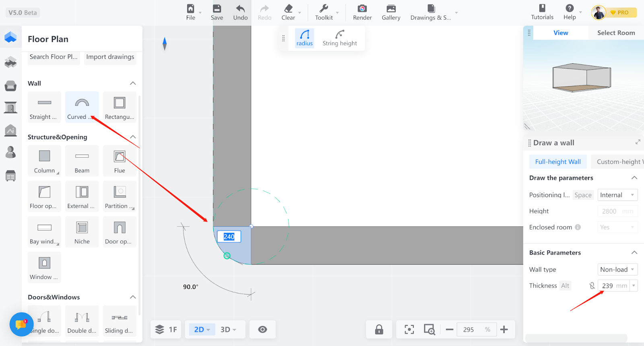
Task: Click the String height option
Action: [340, 38]
